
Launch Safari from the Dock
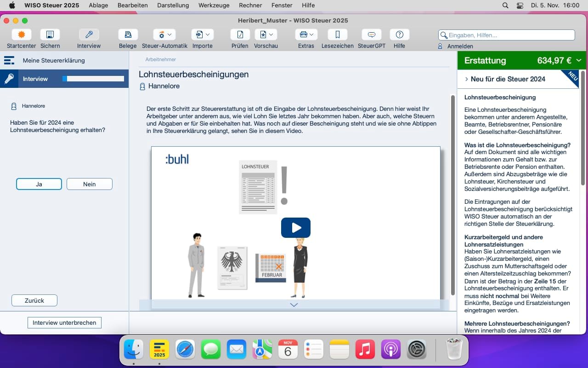[185, 350]
